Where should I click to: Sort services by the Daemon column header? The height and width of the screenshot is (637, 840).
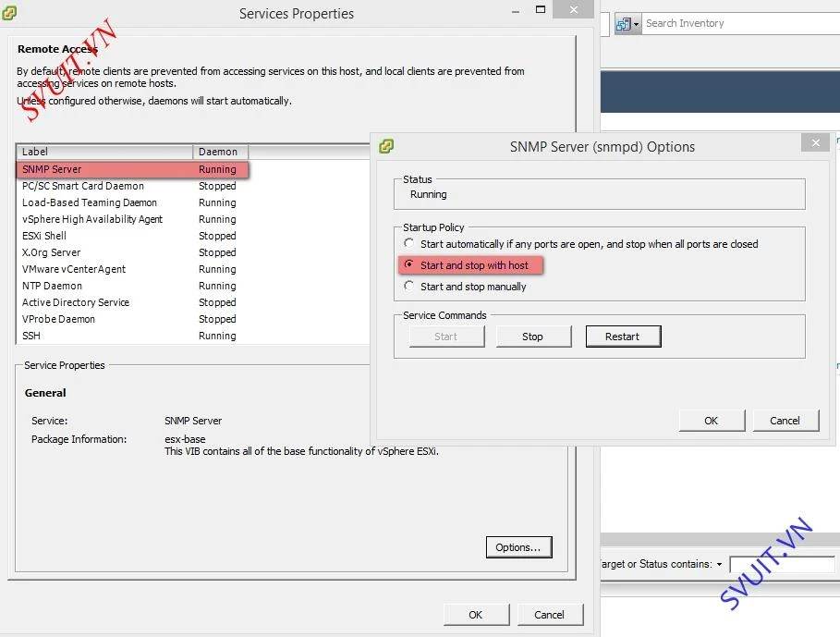tap(220, 152)
